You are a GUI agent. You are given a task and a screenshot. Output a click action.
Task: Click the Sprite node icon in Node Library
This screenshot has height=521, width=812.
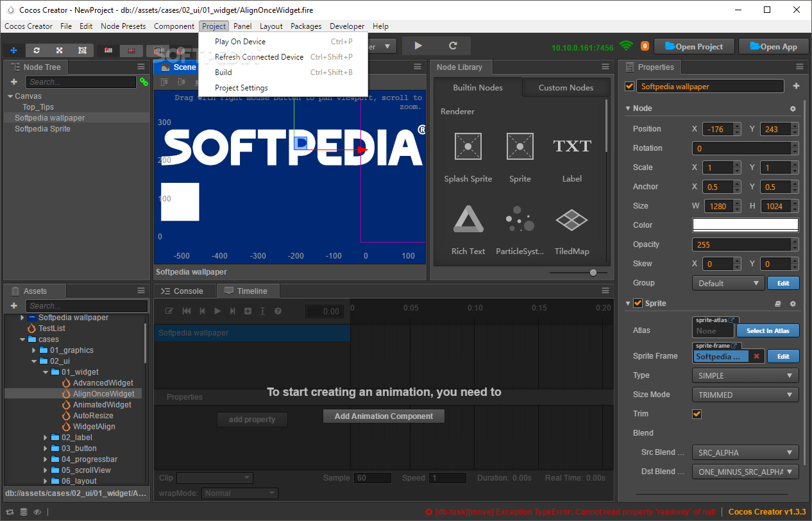[520, 146]
